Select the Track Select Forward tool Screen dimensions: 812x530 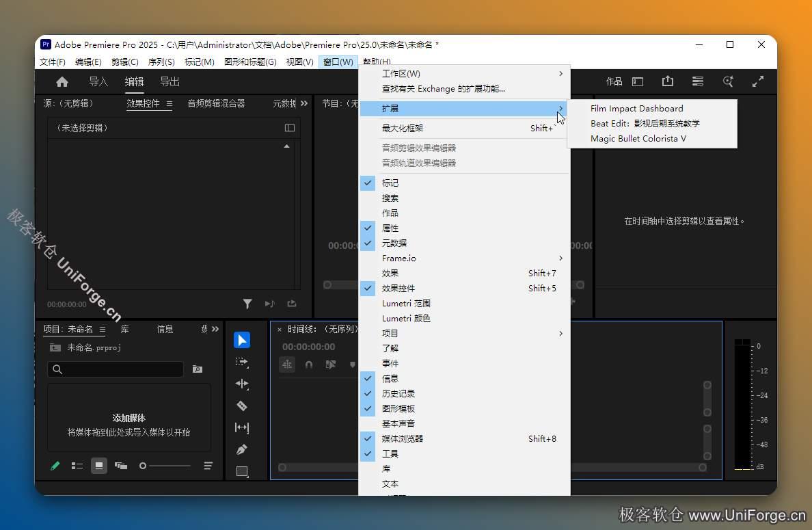pos(242,362)
